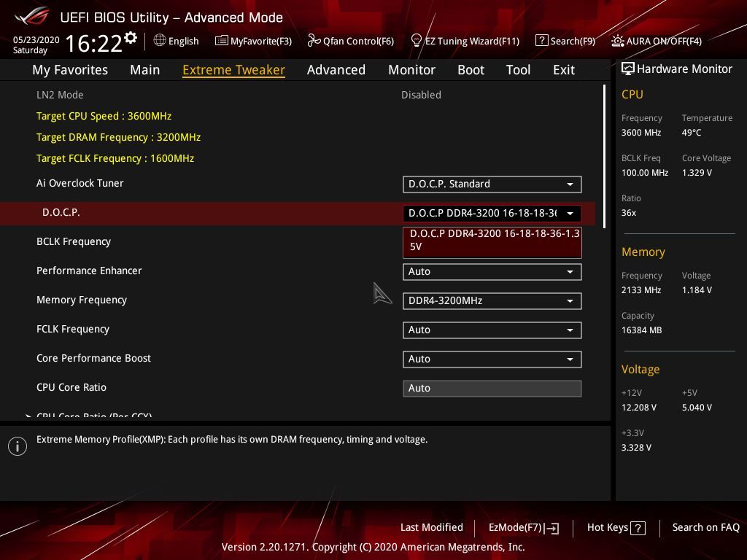Click CPU temperature value 49°C
Screen dimensions: 747x560
point(692,133)
